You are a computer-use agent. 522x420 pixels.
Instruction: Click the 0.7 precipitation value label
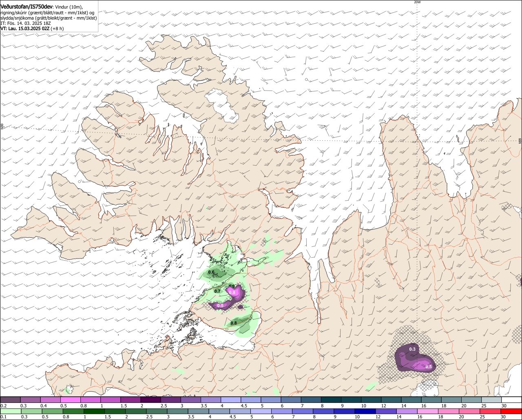[x=217, y=291]
